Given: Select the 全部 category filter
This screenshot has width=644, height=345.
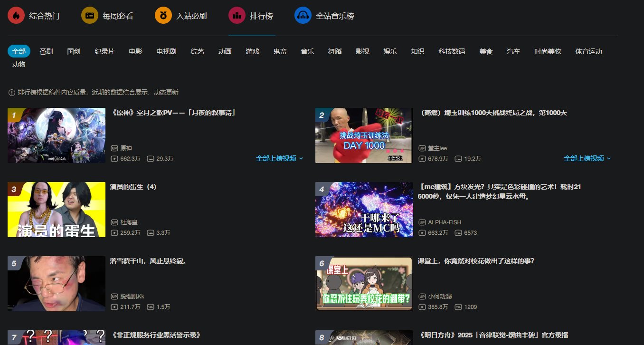Looking at the screenshot, I should [19, 51].
